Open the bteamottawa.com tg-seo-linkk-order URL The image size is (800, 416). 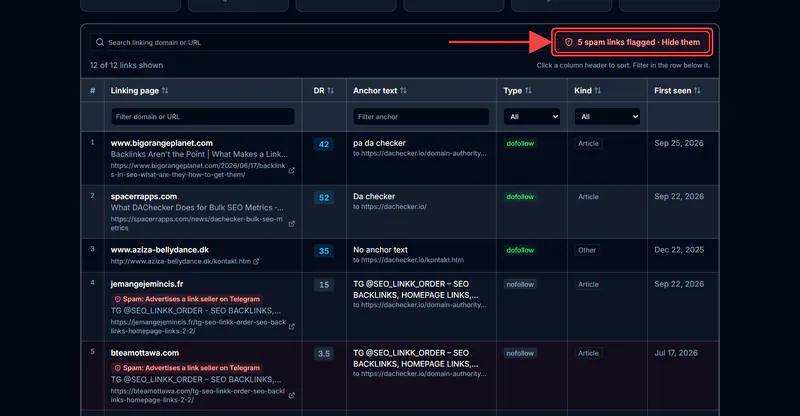(197, 396)
